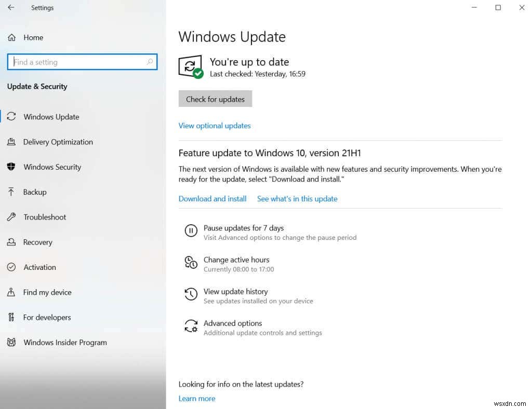The width and height of the screenshot is (532, 409).
Task: Select the For developers sidebar icon
Action: tap(11, 317)
